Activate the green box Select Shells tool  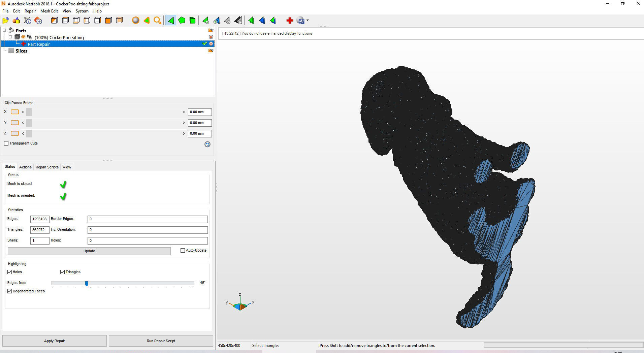[193, 21]
